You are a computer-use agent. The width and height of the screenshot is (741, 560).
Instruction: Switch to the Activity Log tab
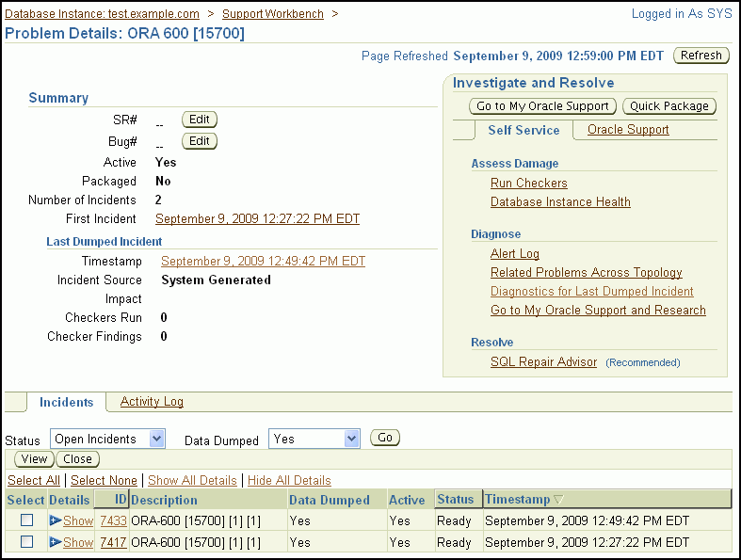152,402
